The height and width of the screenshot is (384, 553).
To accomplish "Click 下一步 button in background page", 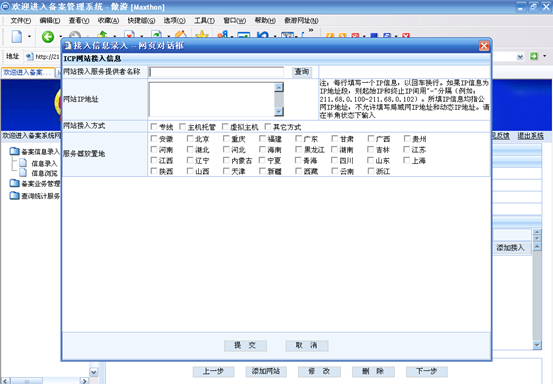I will [427, 371].
